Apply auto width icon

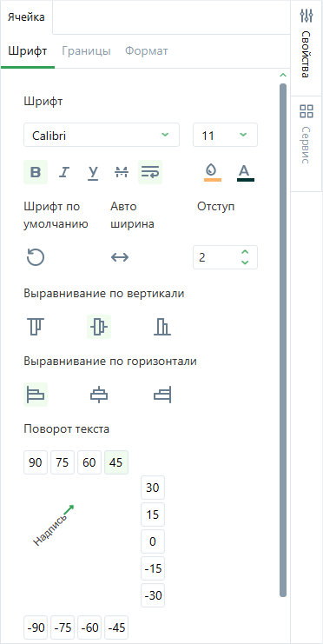click(x=120, y=257)
